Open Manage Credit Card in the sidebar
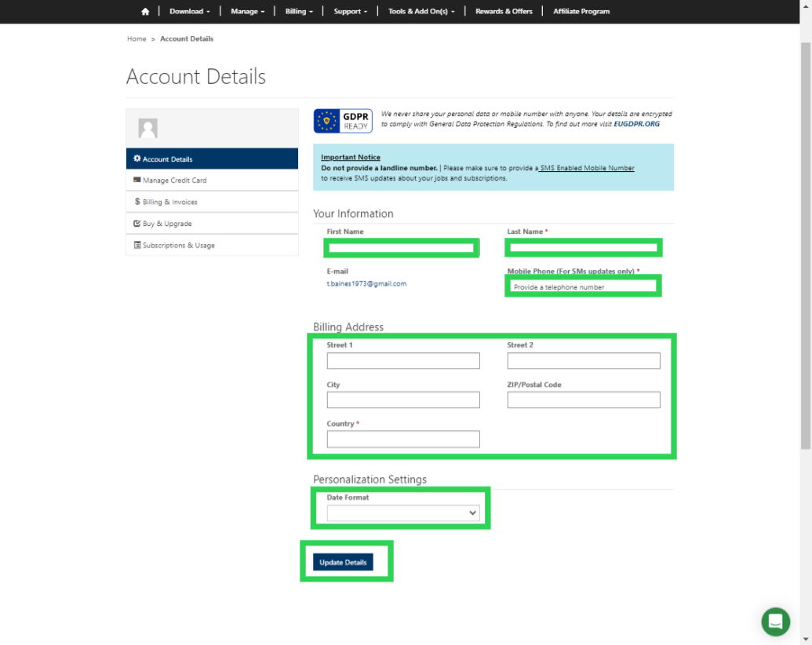812x645 pixels. click(x=212, y=180)
